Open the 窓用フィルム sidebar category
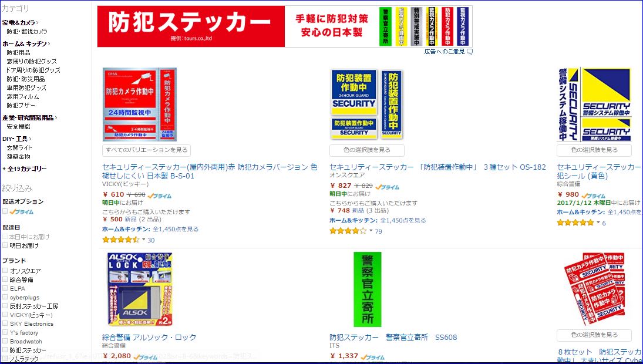The width and height of the screenshot is (643, 364). tap(23, 96)
